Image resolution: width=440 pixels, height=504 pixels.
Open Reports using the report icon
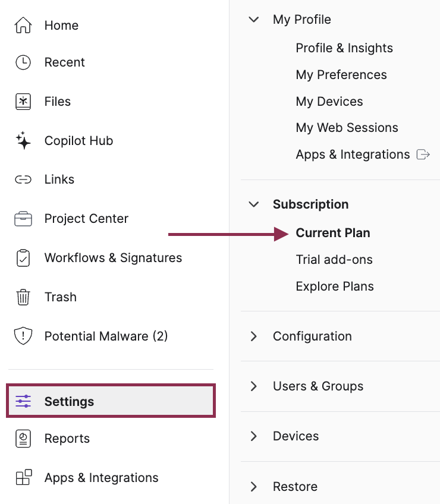coord(23,438)
